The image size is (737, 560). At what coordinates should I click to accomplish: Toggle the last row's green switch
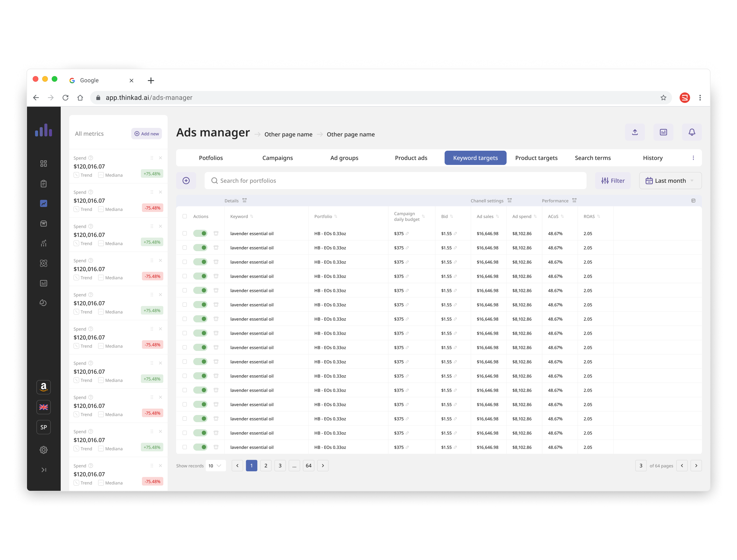pyautogui.click(x=200, y=447)
